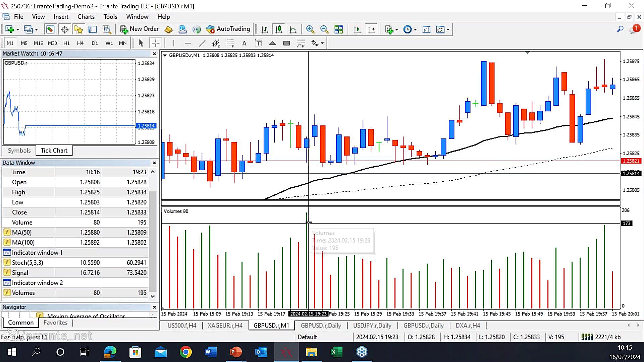Open the search magnifier icon
644x362 pixels.
pos(620,29)
